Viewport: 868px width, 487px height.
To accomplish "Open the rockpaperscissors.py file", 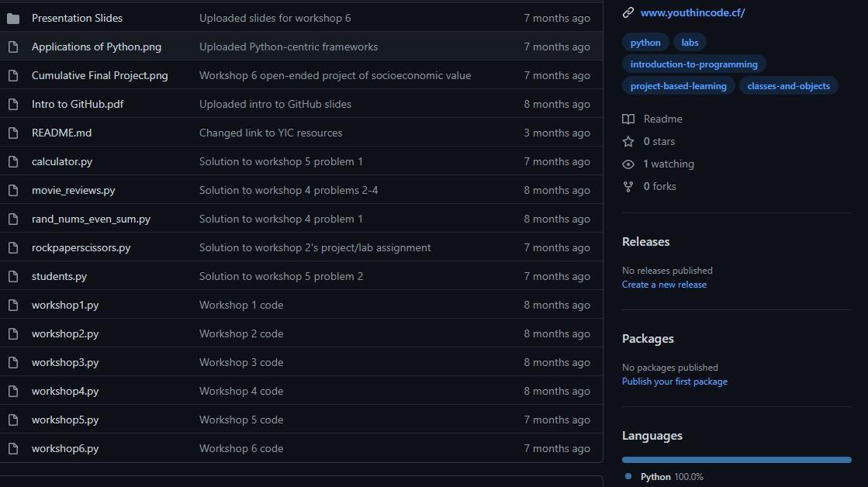I will pos(81,247).
